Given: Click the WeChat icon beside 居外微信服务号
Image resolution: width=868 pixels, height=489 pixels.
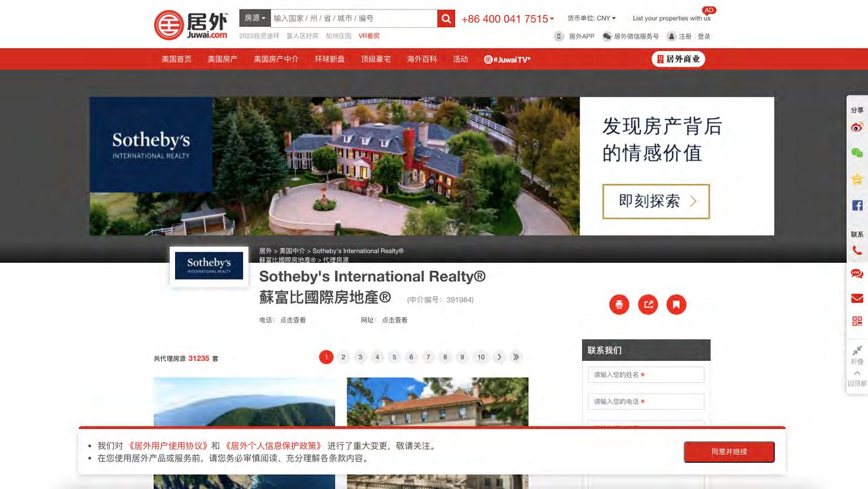Looking at the screenshot, I should (606, 36).
